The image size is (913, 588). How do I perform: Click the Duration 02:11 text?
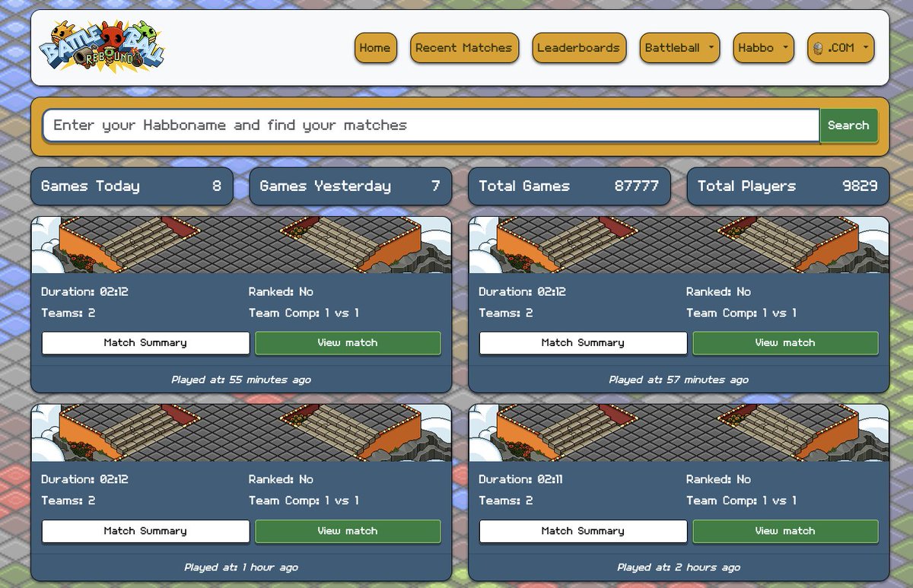pos(522,479)
